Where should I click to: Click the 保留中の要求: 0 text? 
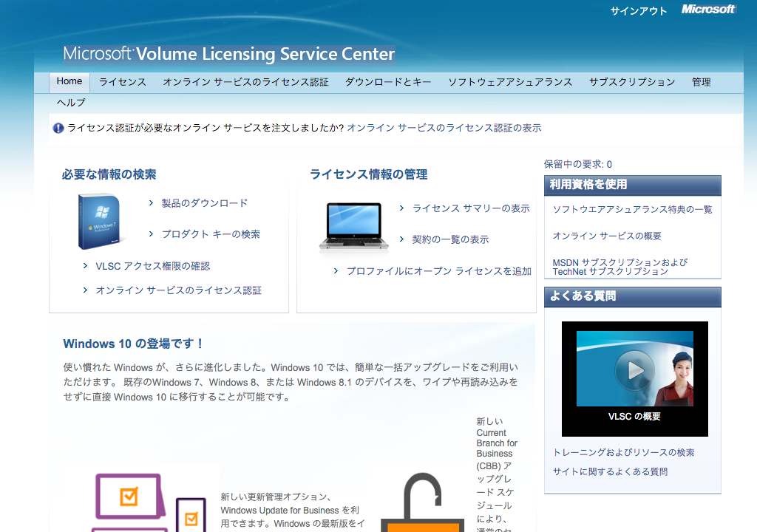tap(578, 164)
